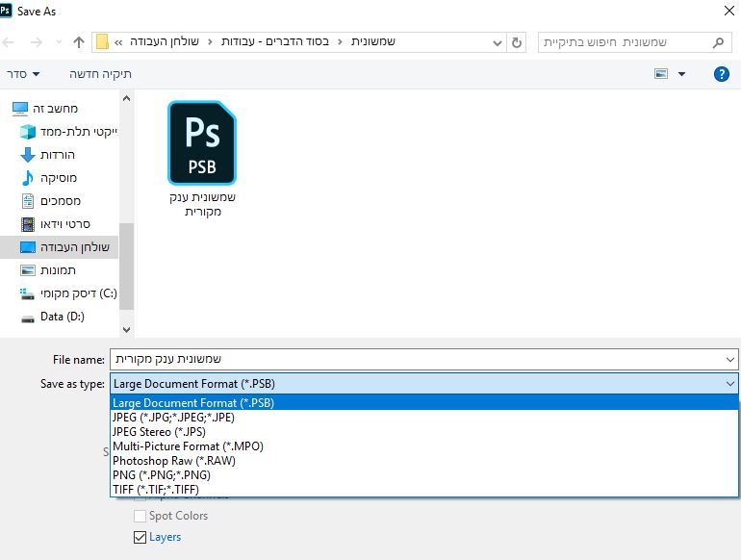This screenshot has width=741, height=560.
Task: Choose Multi-Picture Format (*.MPO)
Action: click(x=423, y=446)
